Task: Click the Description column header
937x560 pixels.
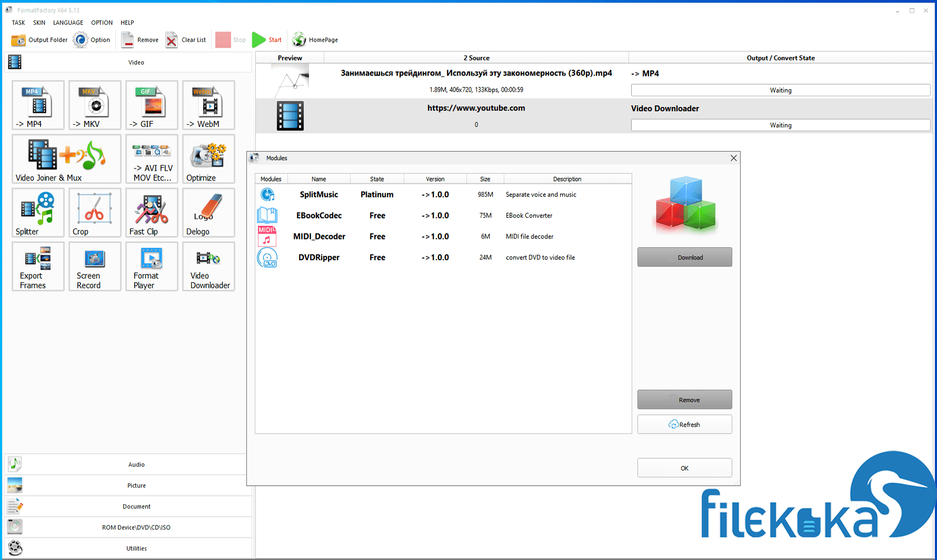Action: [x=567, y=179]
